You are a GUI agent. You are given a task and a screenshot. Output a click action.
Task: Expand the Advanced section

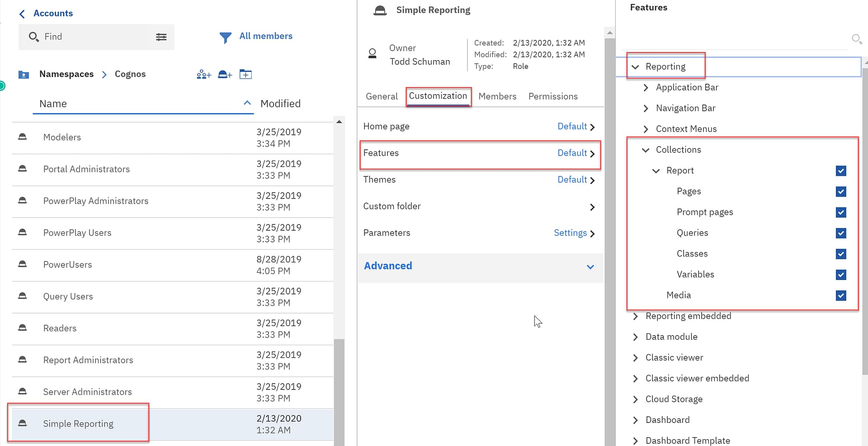(590, 267)
